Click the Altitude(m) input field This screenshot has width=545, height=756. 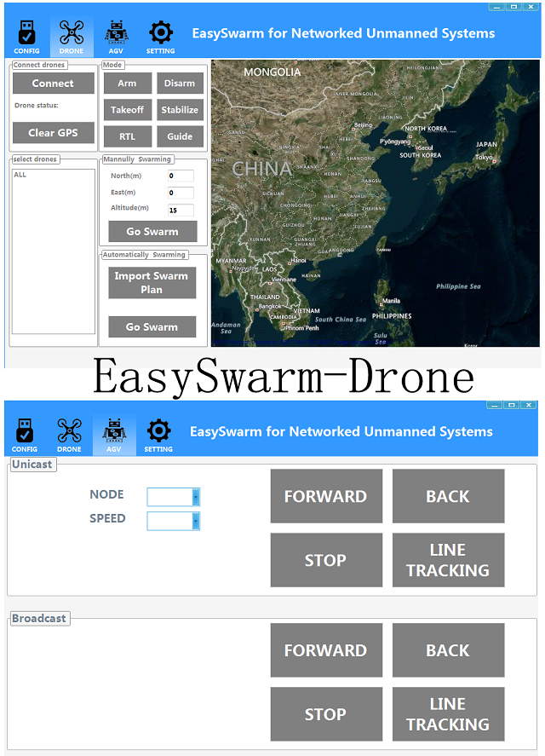tap(181, 210)
